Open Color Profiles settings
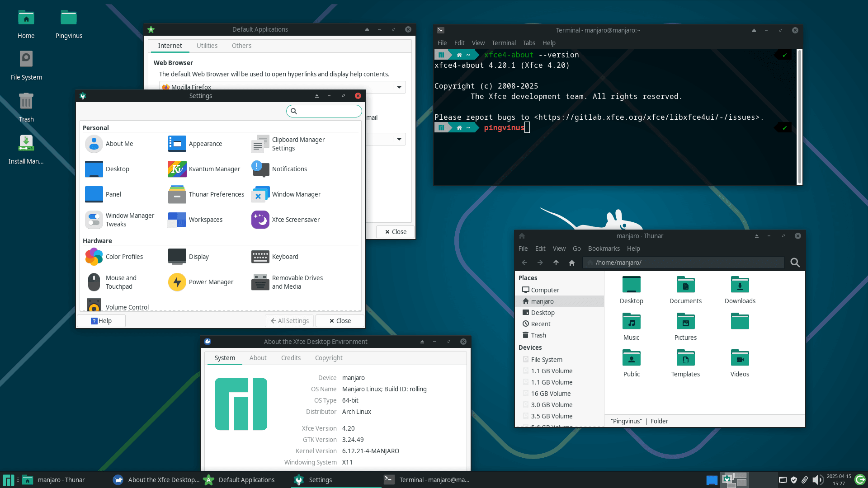Image resolution: width=868 pixels, height=488 pixels. click(x=94, y=257)
